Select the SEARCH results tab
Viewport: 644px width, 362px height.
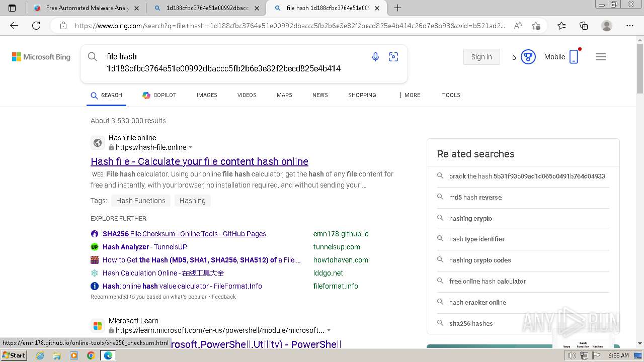pyautogui.click(x=106, y=95)
